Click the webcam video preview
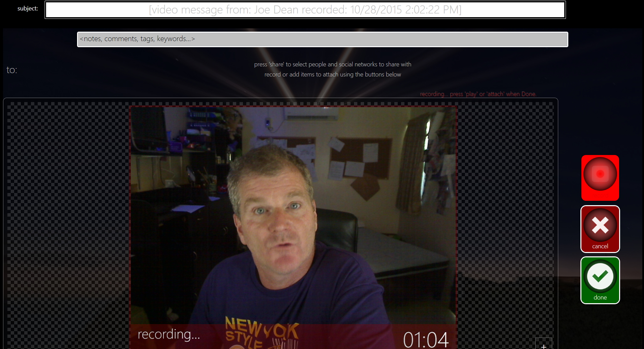Image resolution: width=644 pixels, height=349 pixels. tap(293, 227)
